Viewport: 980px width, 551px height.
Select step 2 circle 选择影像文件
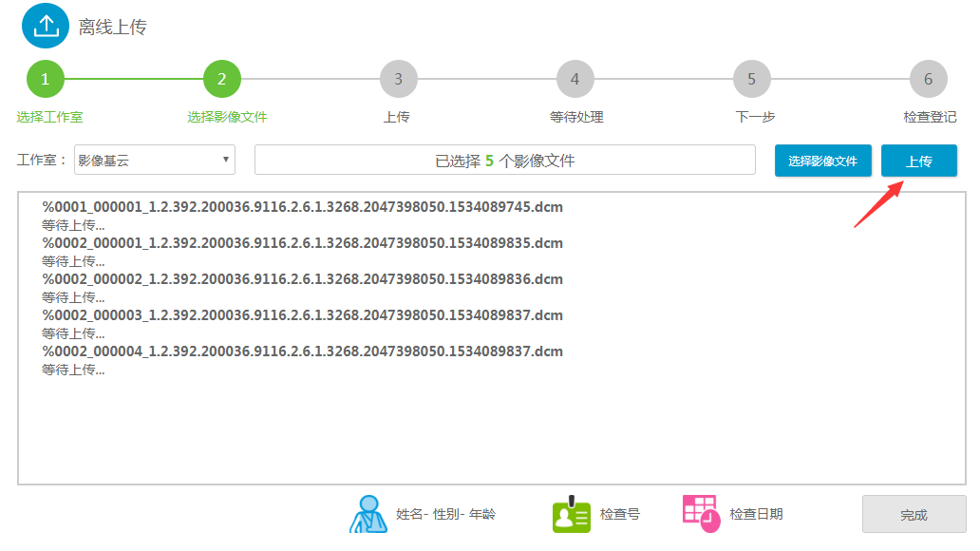(222, 79)
